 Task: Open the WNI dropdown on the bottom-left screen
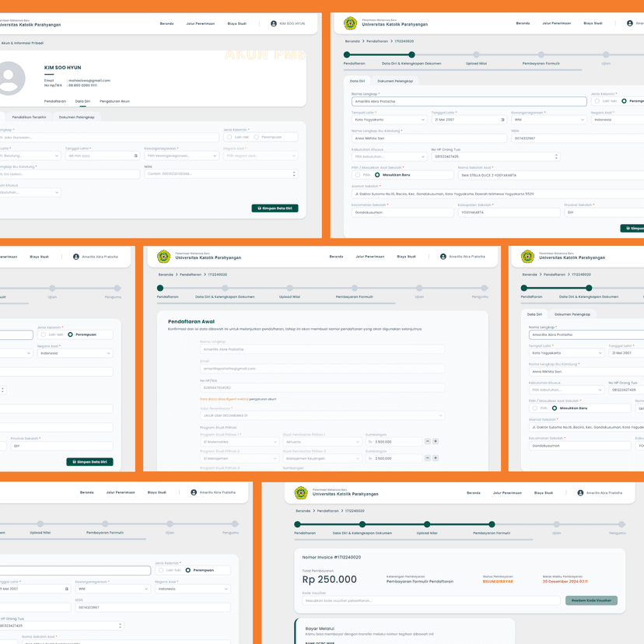point(113,589)
